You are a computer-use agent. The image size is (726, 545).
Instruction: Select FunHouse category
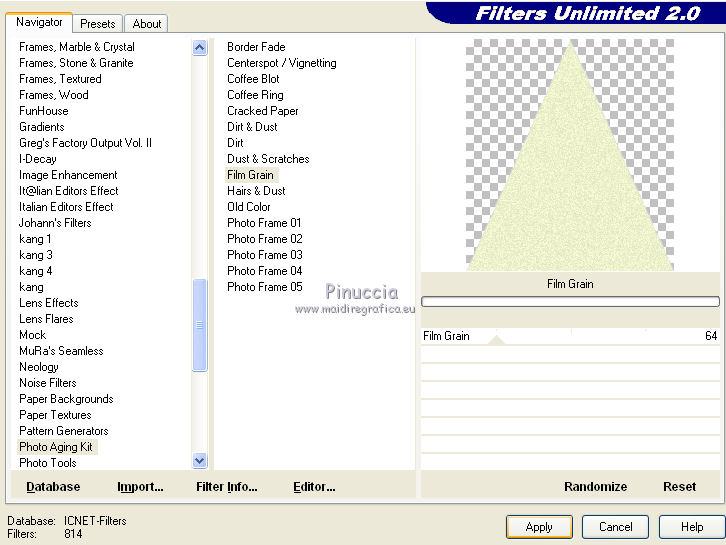point(44,111)
